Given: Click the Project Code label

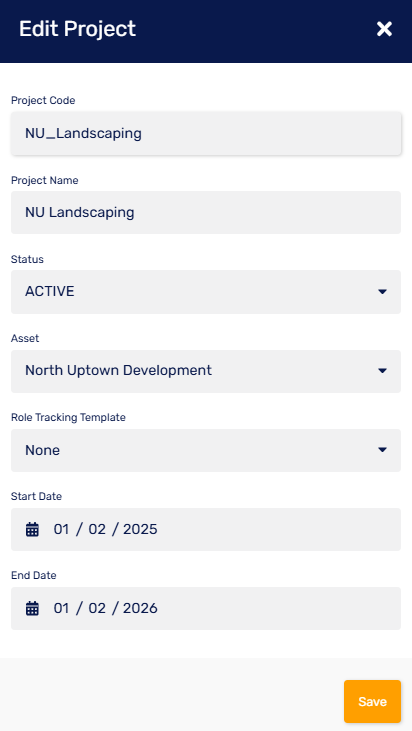Looking at the screenshot, I should [43, 101].
